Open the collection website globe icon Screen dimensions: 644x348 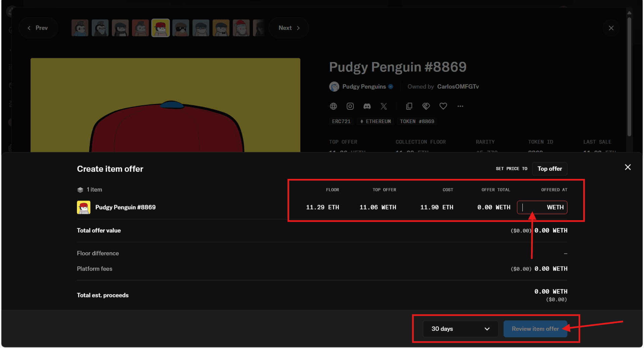point(333,106)
